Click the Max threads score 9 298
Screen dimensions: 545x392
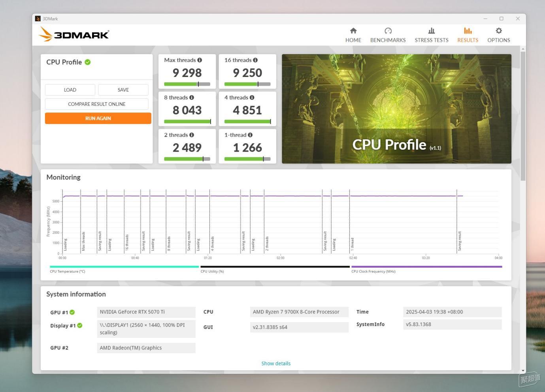[x=187, y=73]
